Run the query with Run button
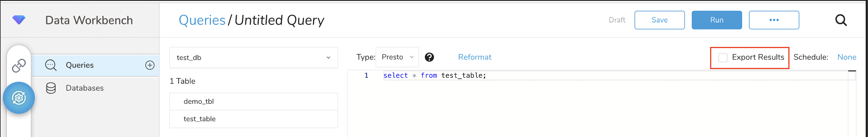 pyautogui.click(x=717, y=20)
